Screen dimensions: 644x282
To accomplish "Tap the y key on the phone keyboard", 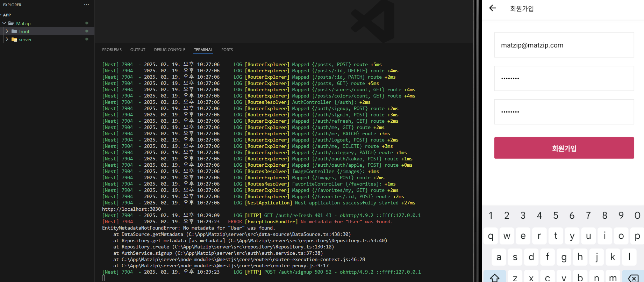I will click(572, 236).
